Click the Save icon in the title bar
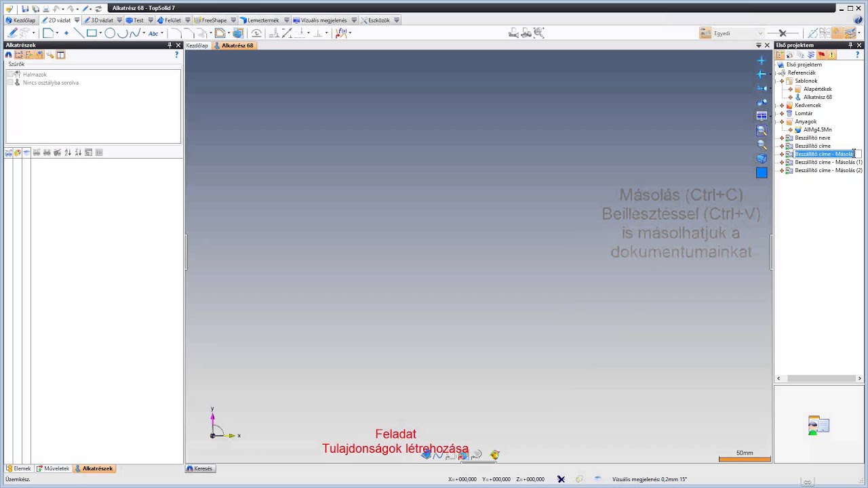 point(25,9)
